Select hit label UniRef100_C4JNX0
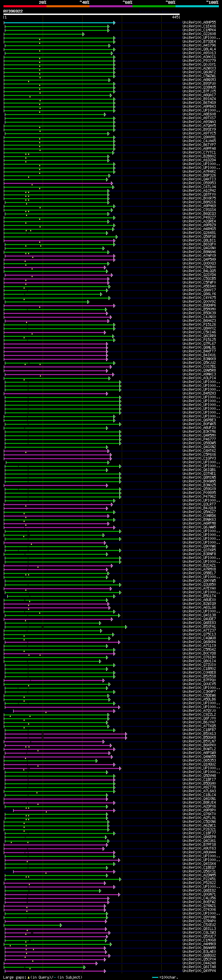This screenshot has height=980, width=222. pyautogui.click(x=199, y=317)
